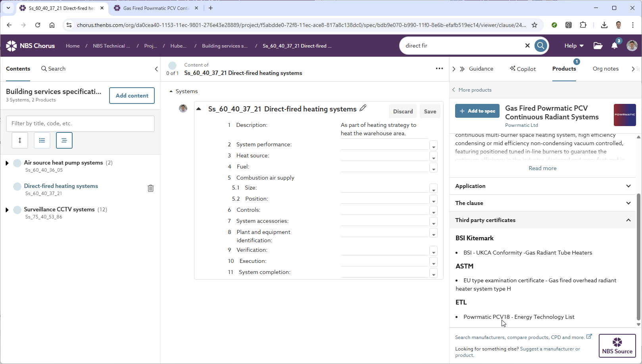This screenshot has width=642, height=364.
Task: Delete the Direct-fired heating systems clause
Action: (x=150, y=188)
